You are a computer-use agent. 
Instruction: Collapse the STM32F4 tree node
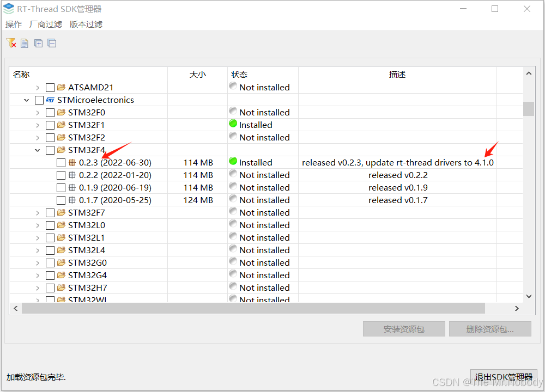coord(37,150)
